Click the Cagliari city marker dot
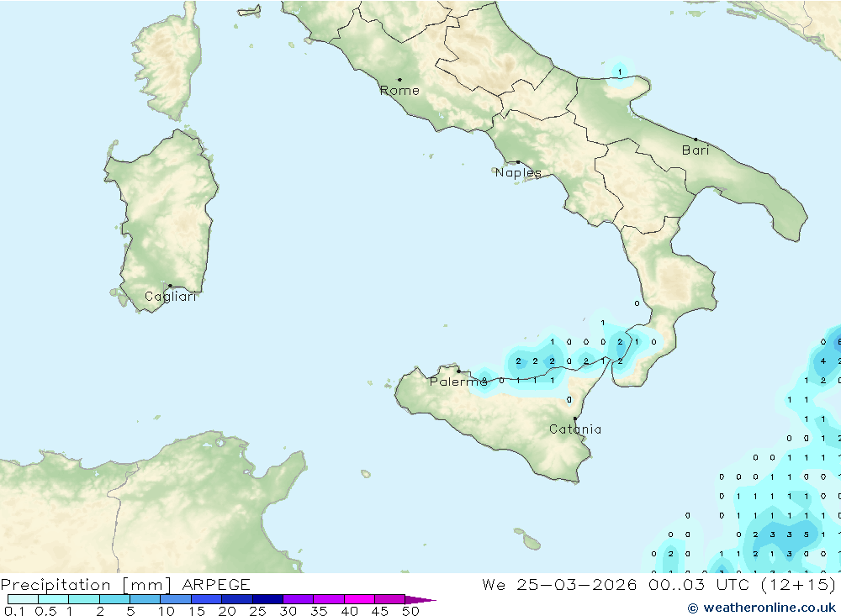Viewport: 841px width, 616px height. point(170,286)
